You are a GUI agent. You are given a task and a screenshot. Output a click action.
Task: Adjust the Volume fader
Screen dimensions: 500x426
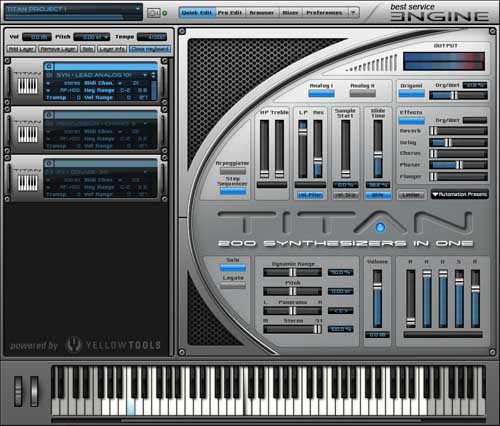(377, 299)
